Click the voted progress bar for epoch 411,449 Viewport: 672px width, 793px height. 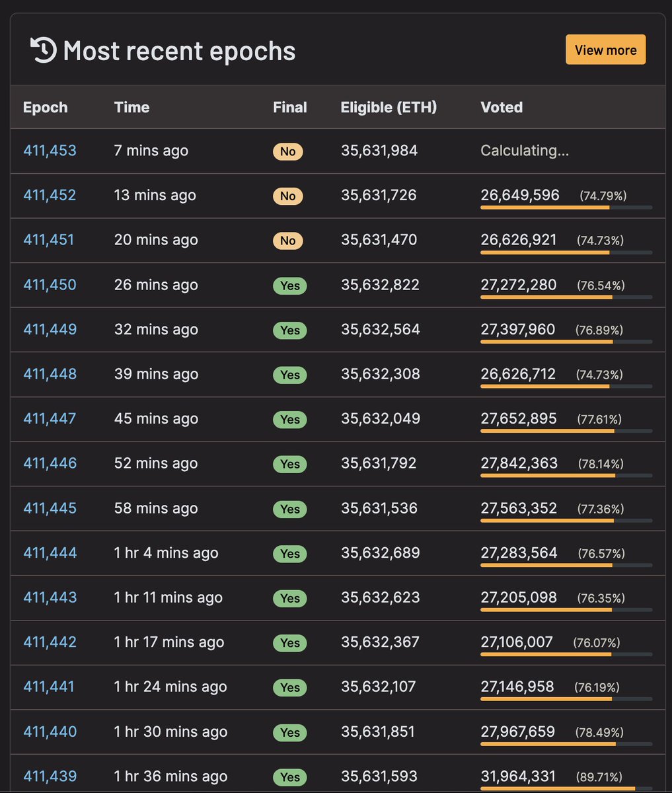(566, 342)
